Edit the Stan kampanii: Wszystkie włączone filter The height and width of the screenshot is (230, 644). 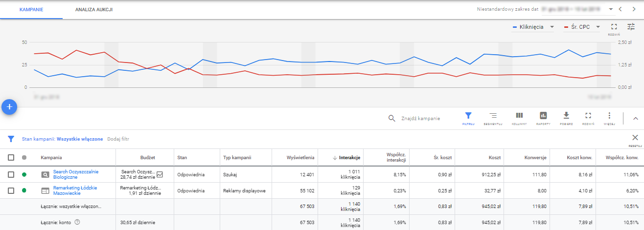(x=63, y=139)
